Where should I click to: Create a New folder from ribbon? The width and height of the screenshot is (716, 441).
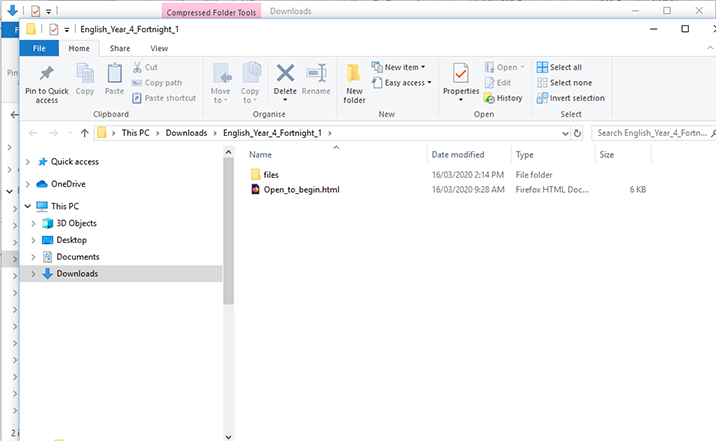(354, 84)
